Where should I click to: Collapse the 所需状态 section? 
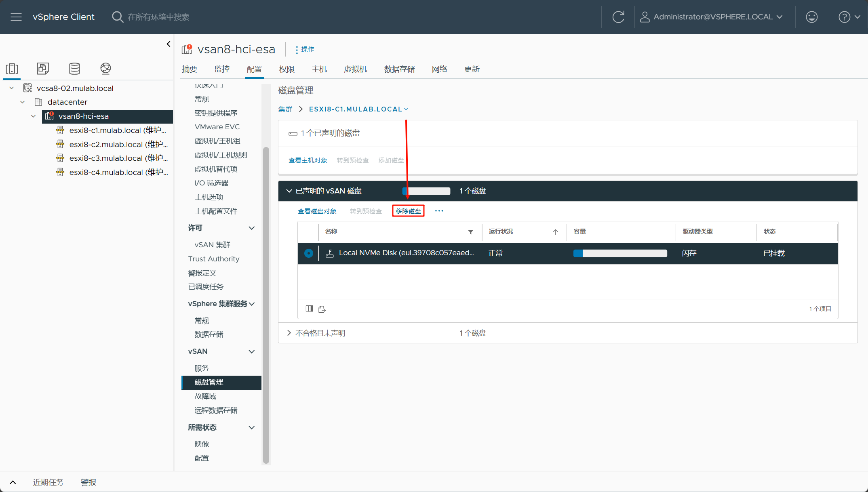(x=251, y=427)
